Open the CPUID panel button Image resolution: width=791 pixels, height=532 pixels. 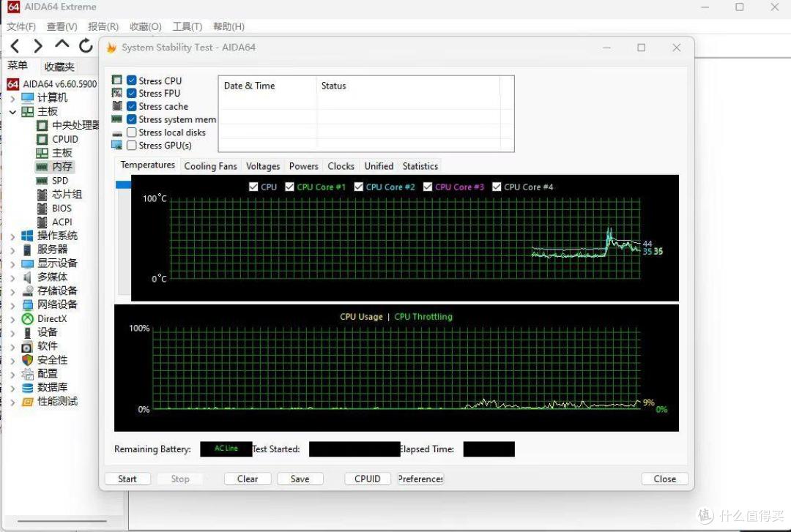click(x=367, y=479)
